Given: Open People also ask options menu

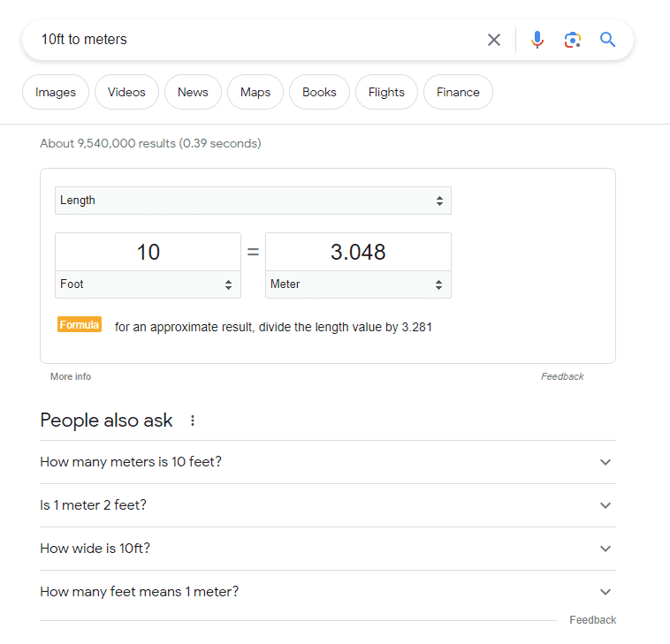Looking at the screenshot, I should click(x=193, y=420).
